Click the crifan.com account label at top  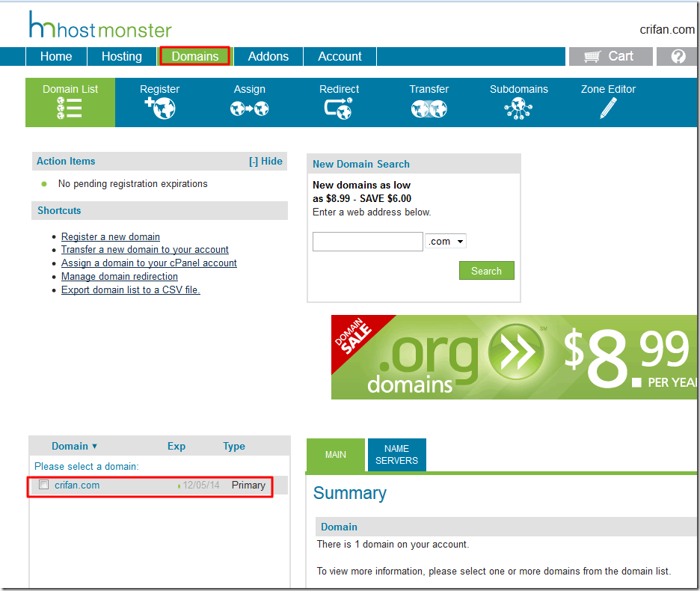pyautogui.click(x=667, y=29)
